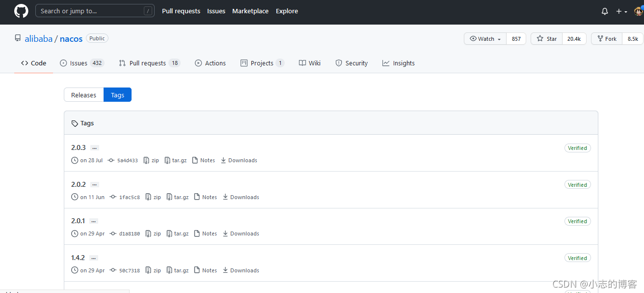Click the Verified badge for tag 2.0.1
644x293 pixels.
pos(577,221)
